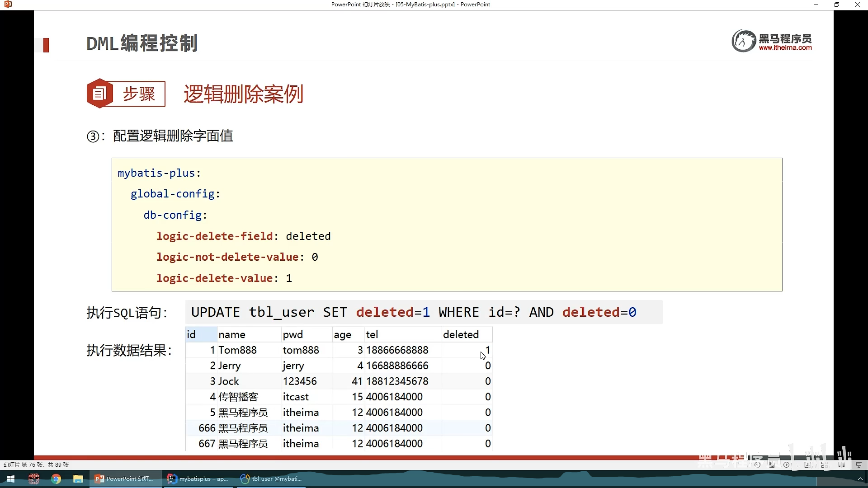Image resolution: width=868 pixels, height=488 pixels.
Task: Switch to Normal view icon
Action: click(x=807, y=465)
